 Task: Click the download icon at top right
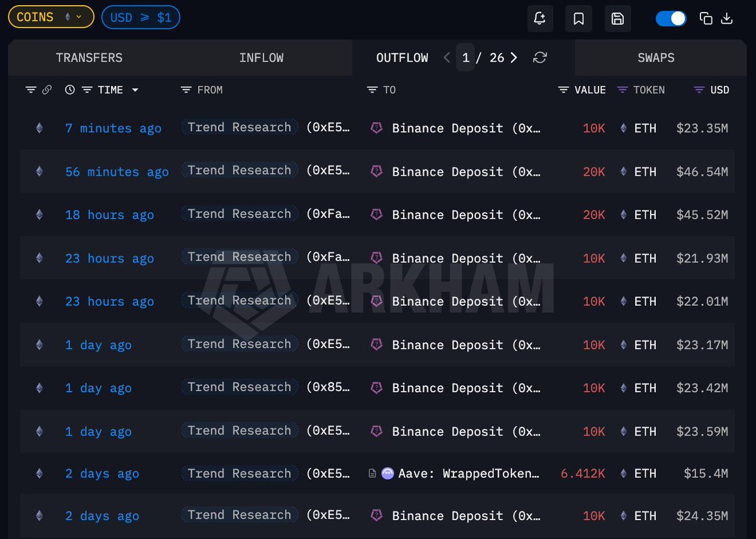pyautogui.click(x=726, y=18)
